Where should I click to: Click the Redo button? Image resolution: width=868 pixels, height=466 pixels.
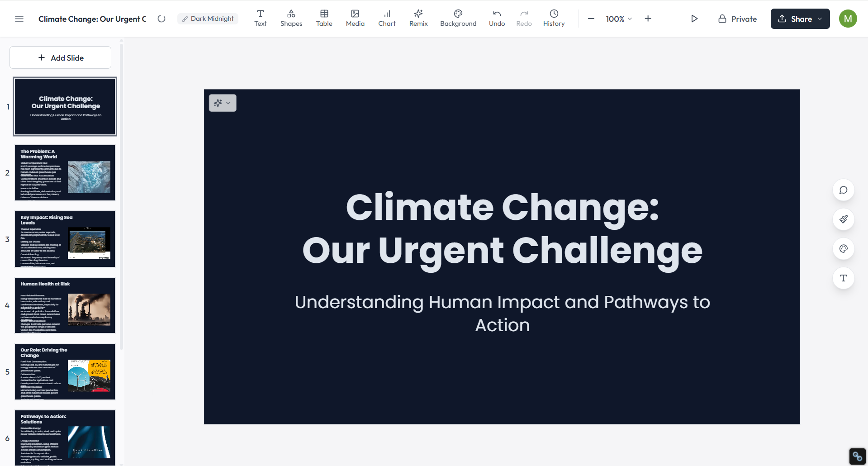point(524,18)
